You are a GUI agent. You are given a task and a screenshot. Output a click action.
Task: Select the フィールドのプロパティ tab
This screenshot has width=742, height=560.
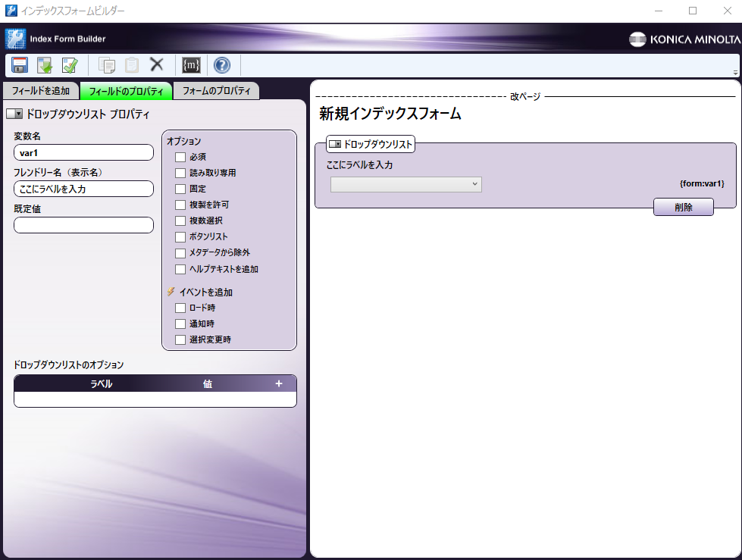point(126,91)
